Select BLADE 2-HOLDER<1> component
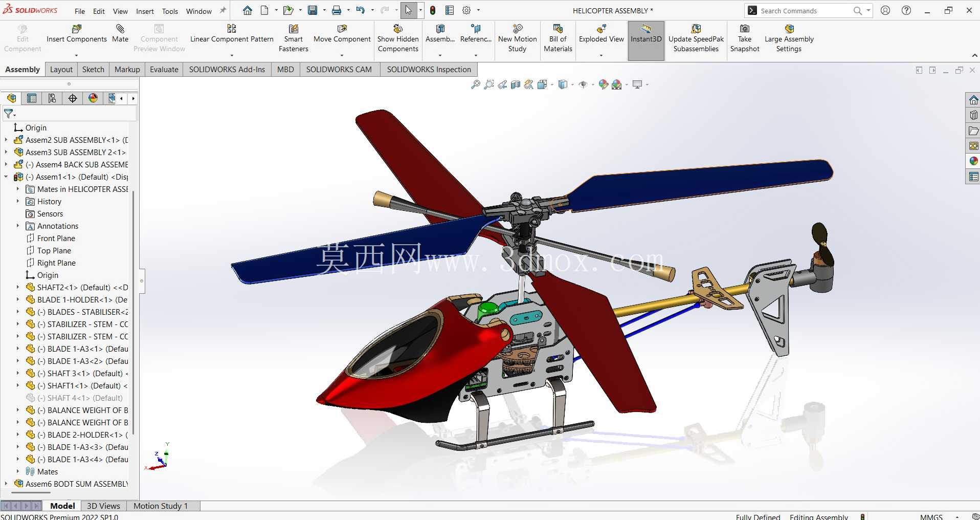The height and width of the screenshot is (520, 980). click(x=82, y=435)
